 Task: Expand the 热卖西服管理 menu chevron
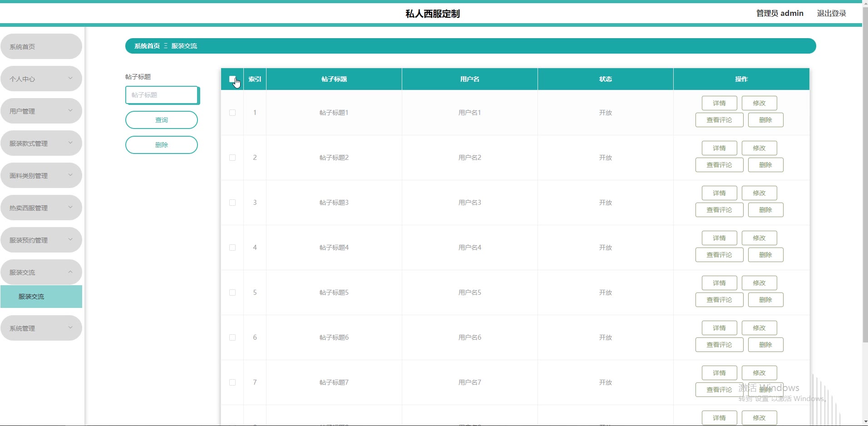coord(70,207)
